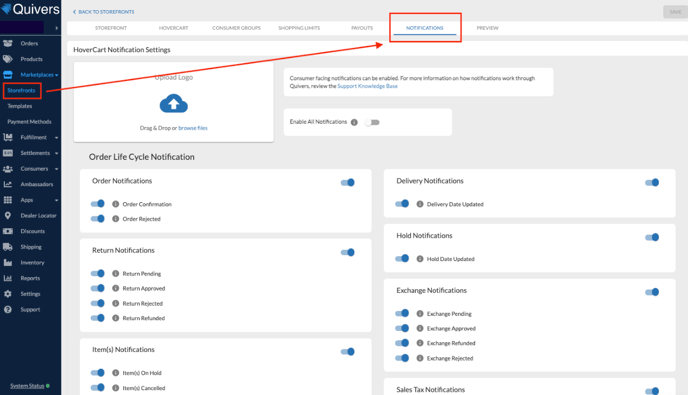Click info icon next to Return Pending
This screenshot has height=395, width=688.
[115, 273]
